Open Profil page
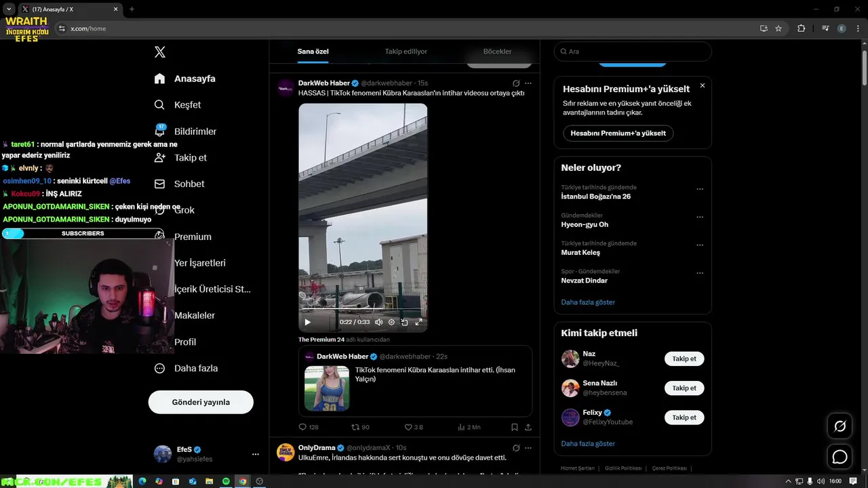 [184, 342]
